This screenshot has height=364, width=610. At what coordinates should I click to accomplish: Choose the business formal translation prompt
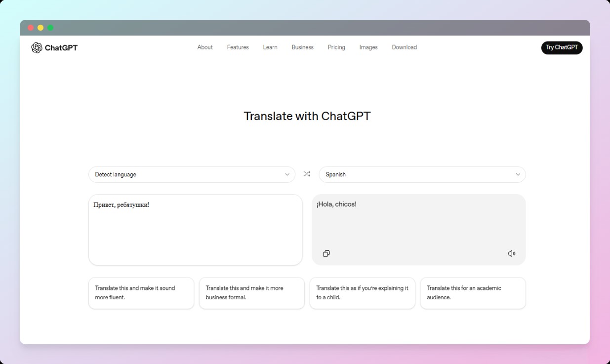251,293
